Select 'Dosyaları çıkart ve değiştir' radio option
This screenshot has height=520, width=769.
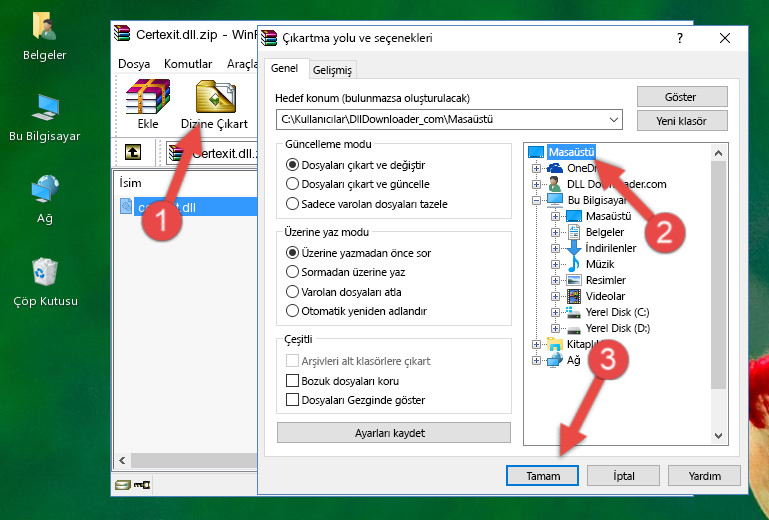355,165
